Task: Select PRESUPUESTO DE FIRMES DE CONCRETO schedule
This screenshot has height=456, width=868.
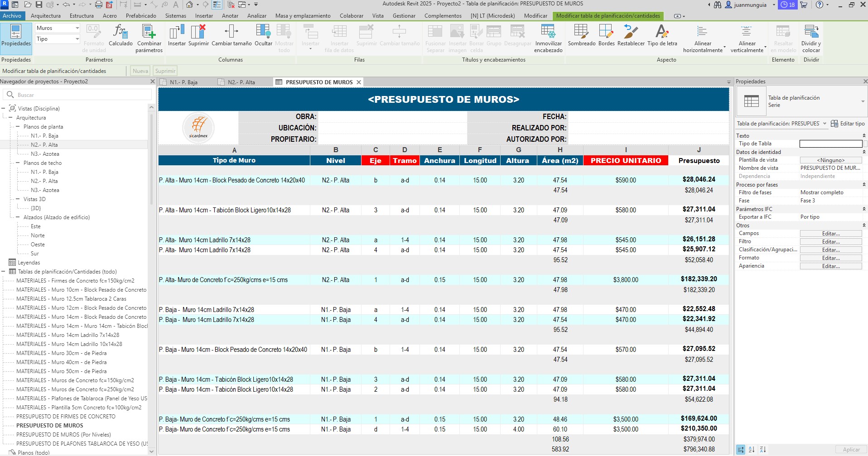Action: (x=66, y=417)
